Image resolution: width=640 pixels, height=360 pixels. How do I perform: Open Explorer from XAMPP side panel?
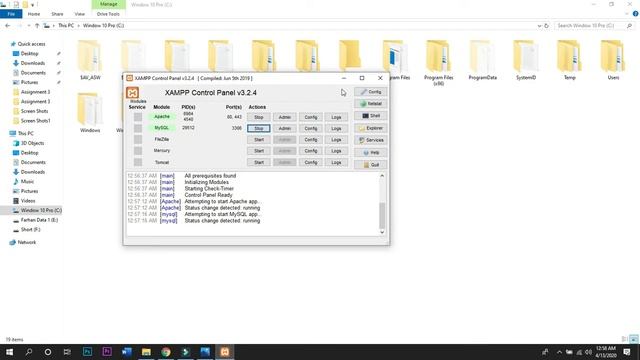pos(371,128)
